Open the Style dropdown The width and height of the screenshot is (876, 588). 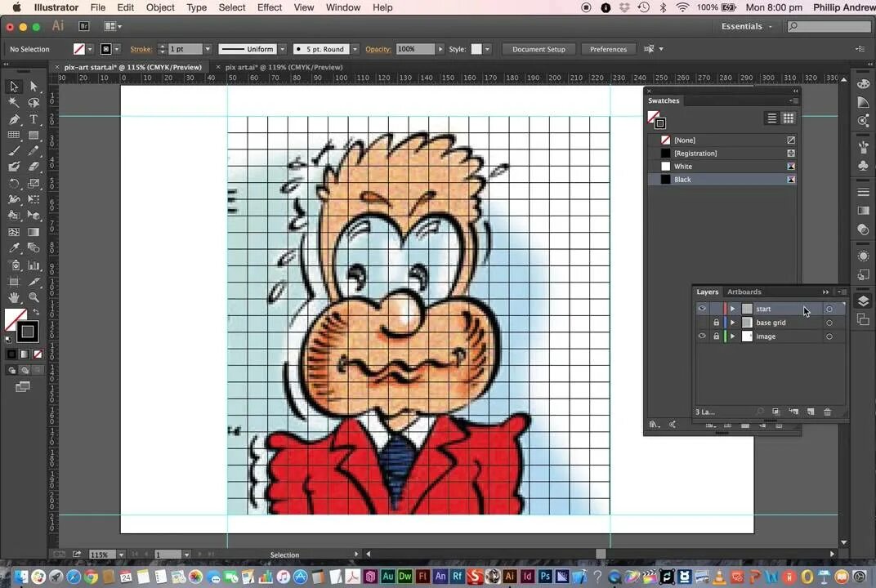[487, 49]
